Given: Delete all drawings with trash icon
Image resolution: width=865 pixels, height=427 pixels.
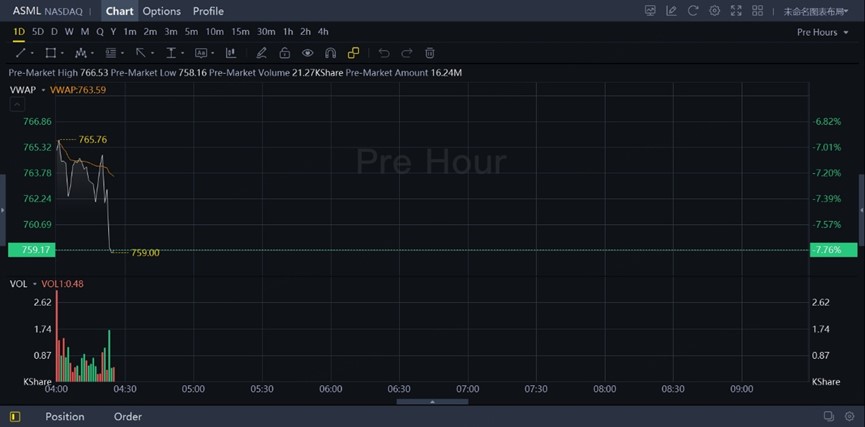Looking at the screenshot, I should tap(430, 53).
